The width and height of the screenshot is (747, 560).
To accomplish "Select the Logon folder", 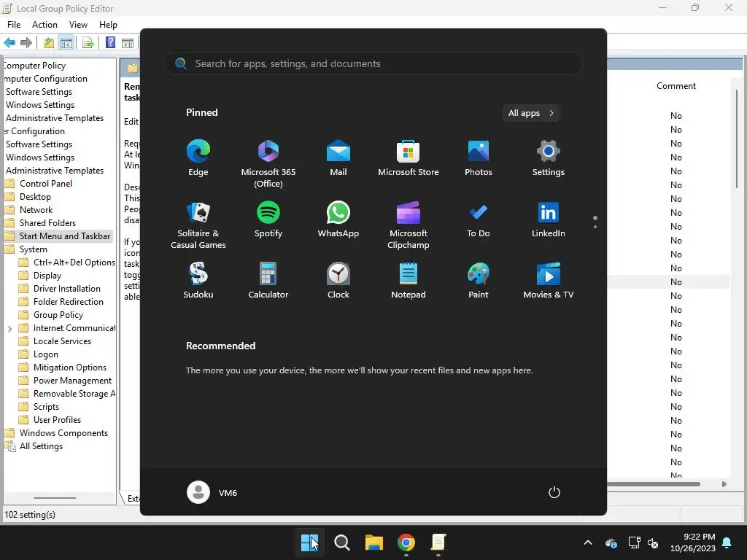I will [x=45, y=354].
